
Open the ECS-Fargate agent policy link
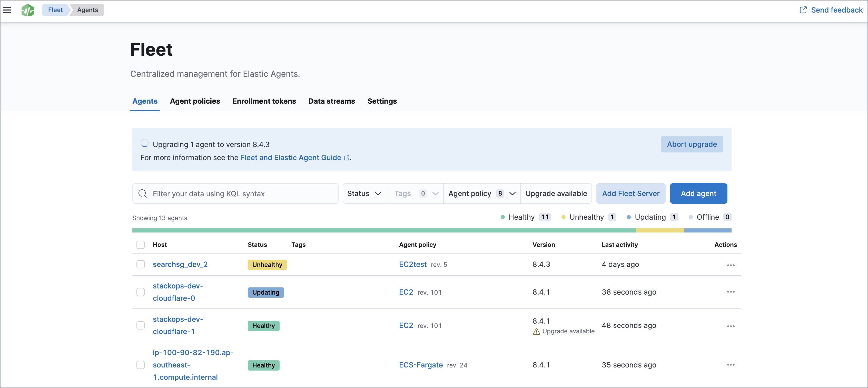420,365
